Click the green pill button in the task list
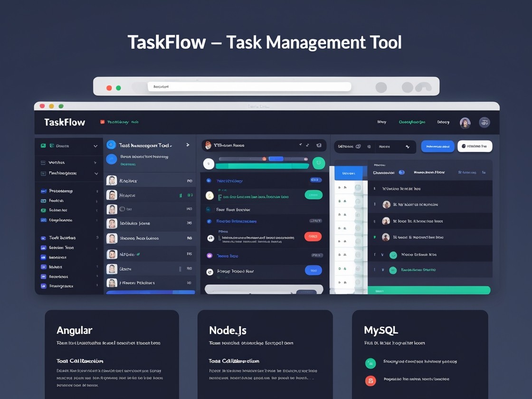The image size is (532, 399). [313, 195]
